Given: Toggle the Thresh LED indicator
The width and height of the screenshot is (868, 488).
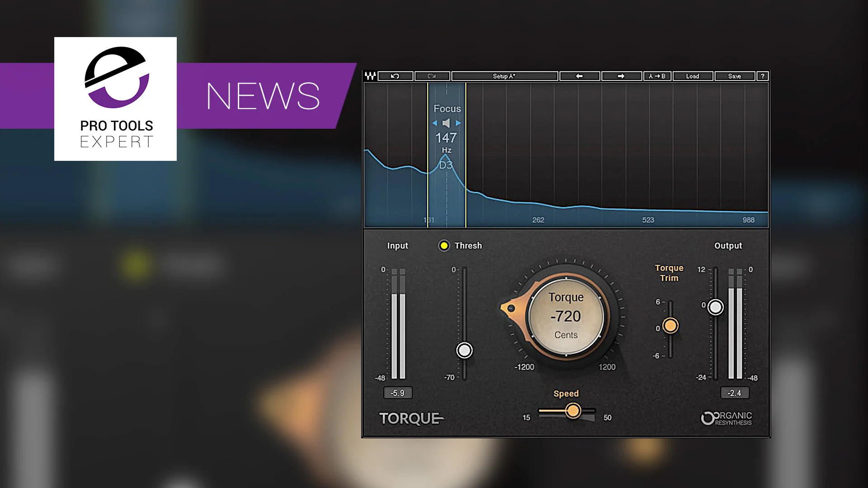Looking at the screenshot, I should [x=443, y=246].
